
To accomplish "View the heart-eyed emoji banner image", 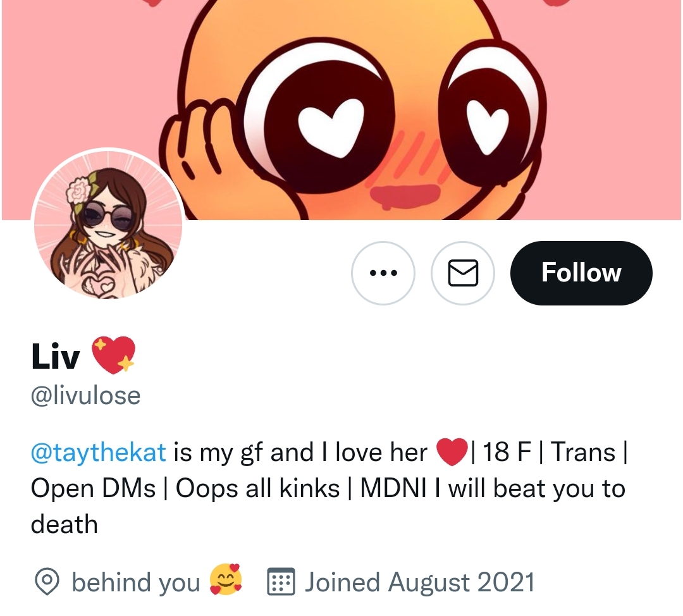I will point(341,110).
